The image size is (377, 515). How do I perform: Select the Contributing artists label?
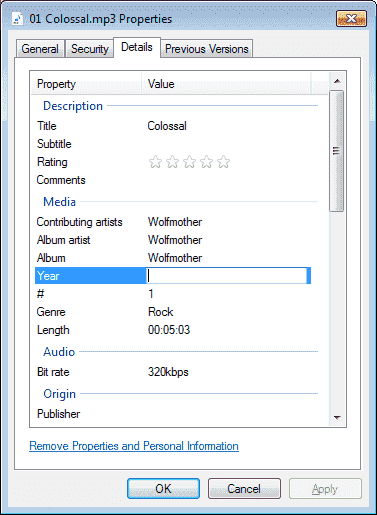click(x=79, y=222)
